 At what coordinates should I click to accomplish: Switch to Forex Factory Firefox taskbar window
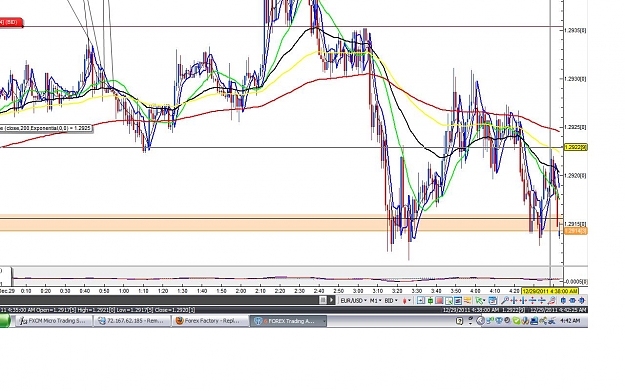(210, 321)
